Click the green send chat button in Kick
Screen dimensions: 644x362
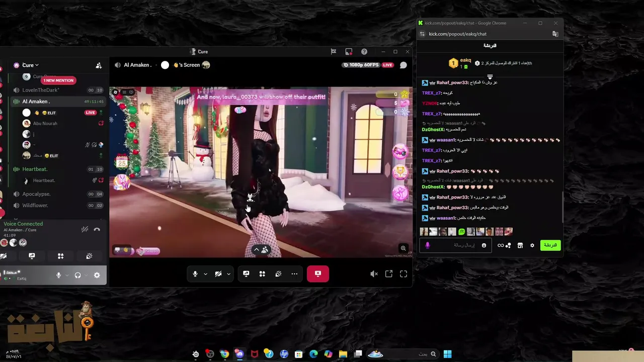(x=550, y=245)
